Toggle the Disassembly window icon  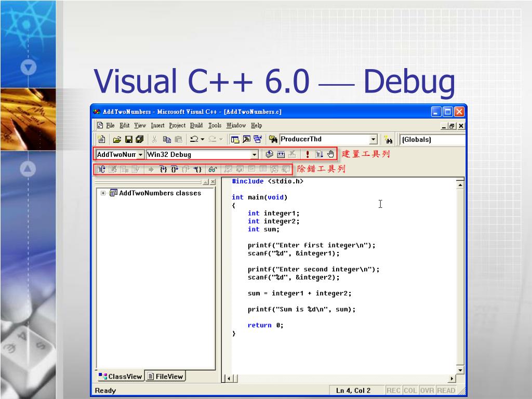coord(286,169)
